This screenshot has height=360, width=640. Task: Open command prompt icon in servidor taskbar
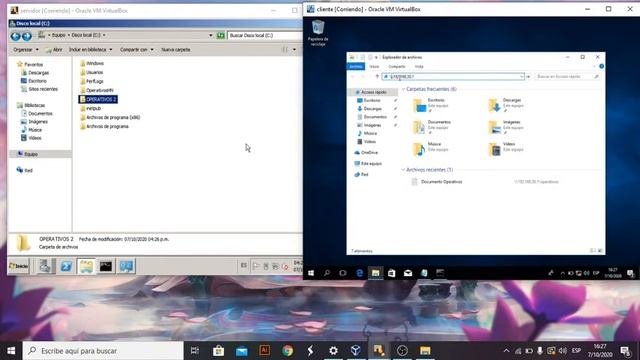coord(106,266)
